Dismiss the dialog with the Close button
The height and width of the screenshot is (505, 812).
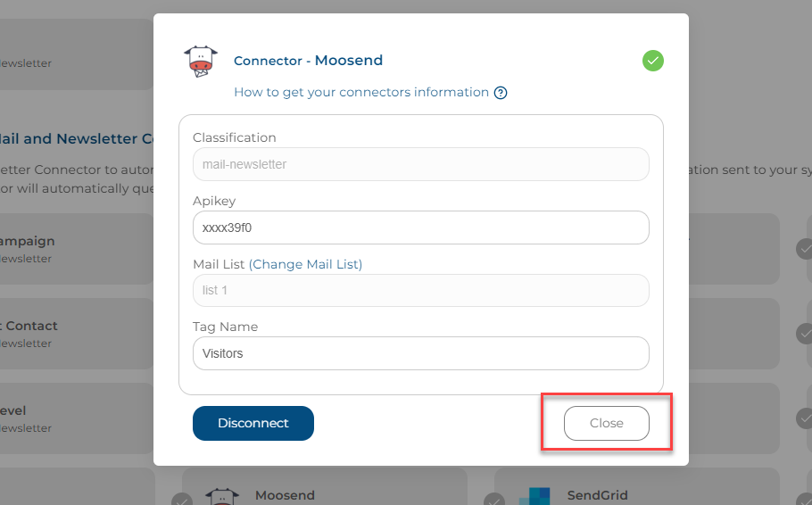click(x=607, y=423)
